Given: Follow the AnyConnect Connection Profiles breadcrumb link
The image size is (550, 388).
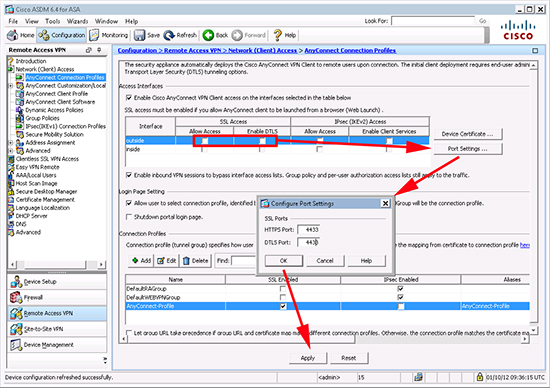Looking at the screenshot, I should click(x=350, y=51).
